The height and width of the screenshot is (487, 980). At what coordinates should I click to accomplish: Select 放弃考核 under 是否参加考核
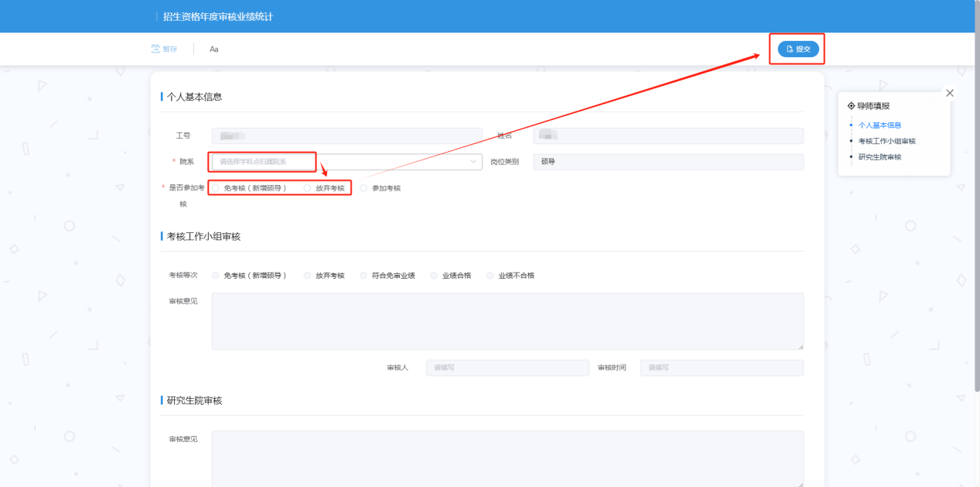pos(308,188)
